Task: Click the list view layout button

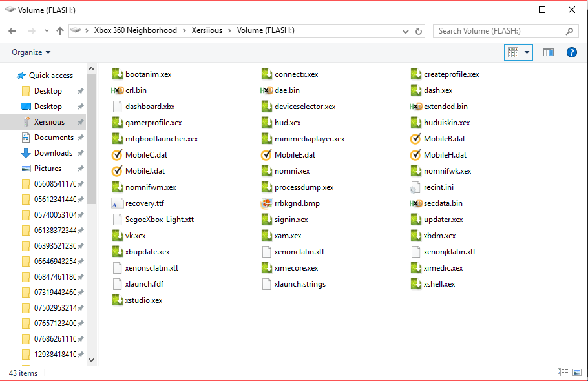Action: [x=512, y=52]
